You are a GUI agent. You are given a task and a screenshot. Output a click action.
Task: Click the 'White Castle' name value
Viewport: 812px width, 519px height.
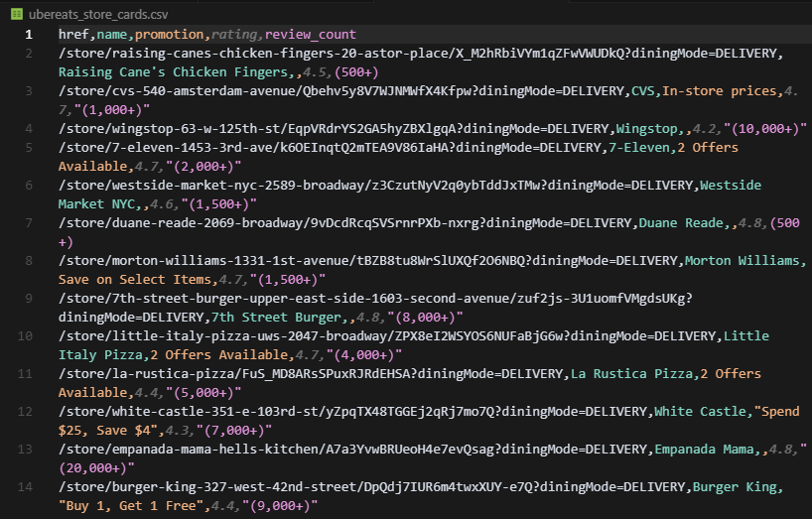(700, 412)
